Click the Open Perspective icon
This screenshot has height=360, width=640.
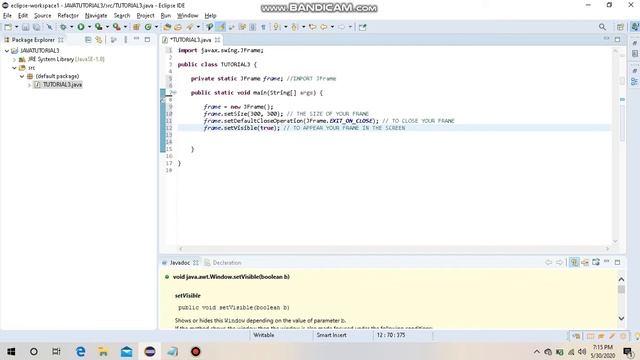click(x=620, y=27)
